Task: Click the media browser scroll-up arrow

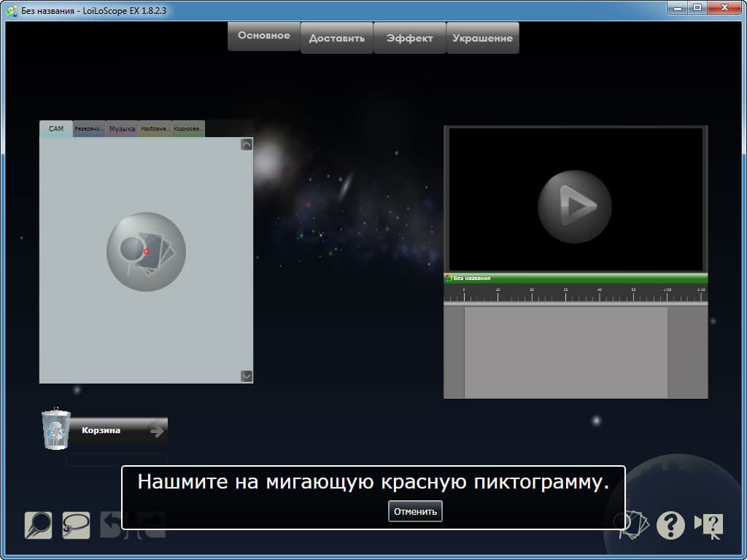Action: [x=247, y=144]
